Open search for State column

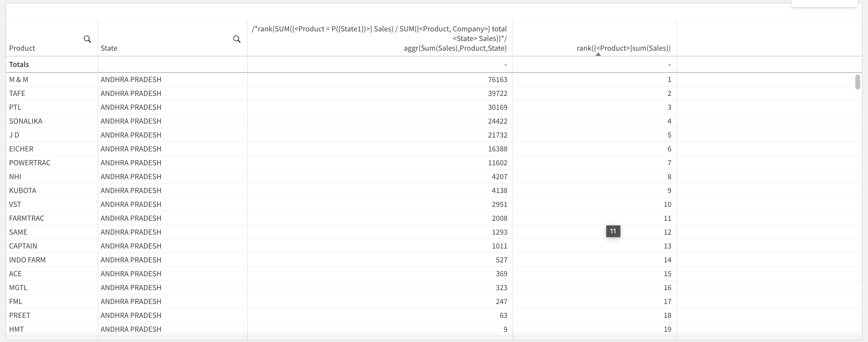237,39
